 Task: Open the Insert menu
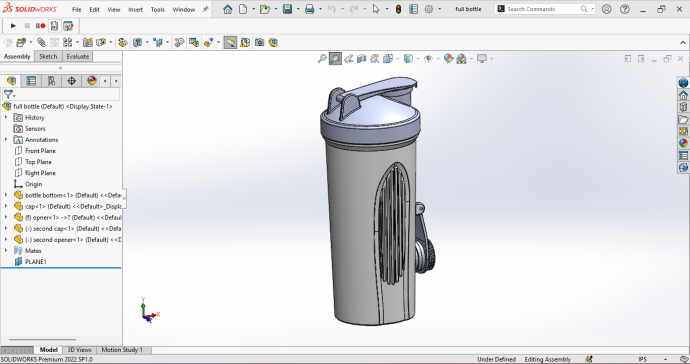pyautogui.click(x=136, y=9)
